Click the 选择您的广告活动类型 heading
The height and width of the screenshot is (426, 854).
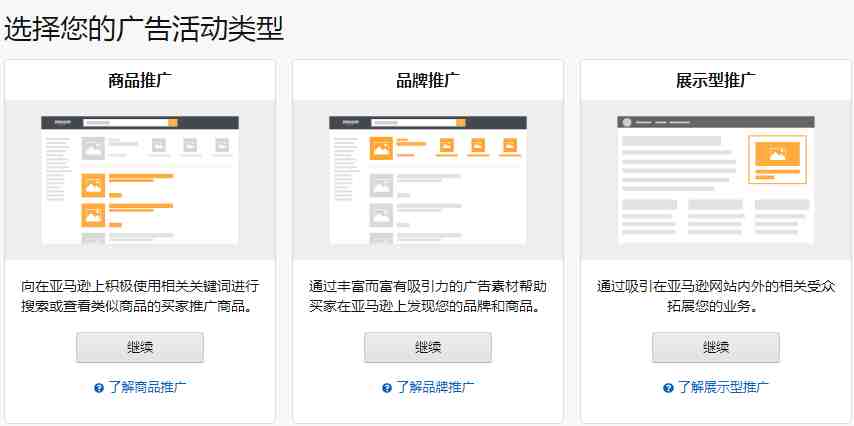click(144, 29)
